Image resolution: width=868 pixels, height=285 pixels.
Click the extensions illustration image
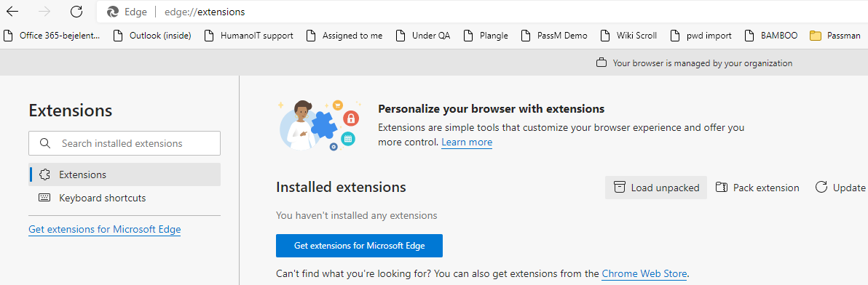click(x=320, y=126)
